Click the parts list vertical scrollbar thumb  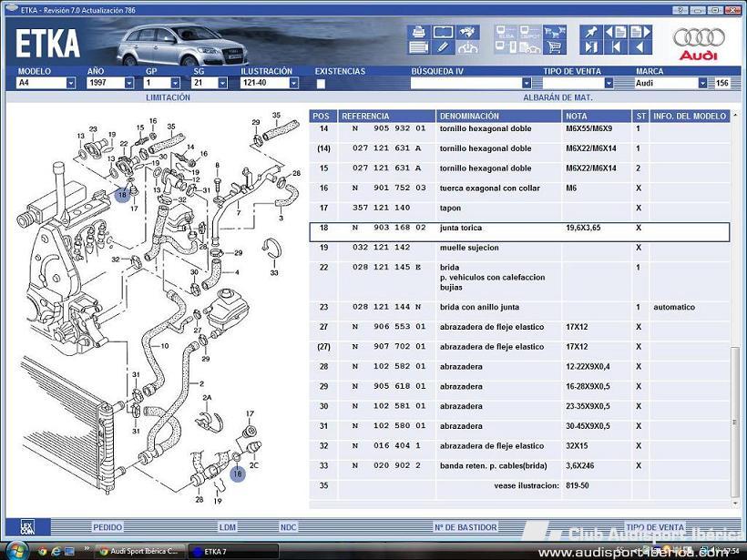[734, 421]
